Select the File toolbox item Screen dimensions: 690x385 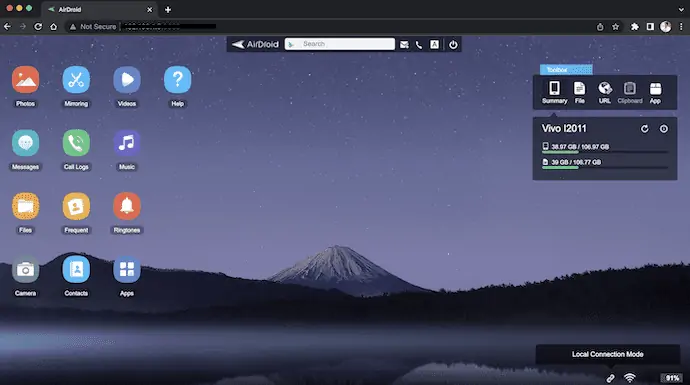(580, 92)
